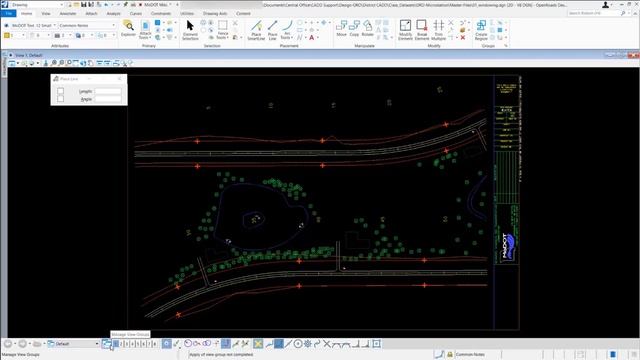Select the Break Element tool
This screenshot has width=640, height=360.
[422, 30]
